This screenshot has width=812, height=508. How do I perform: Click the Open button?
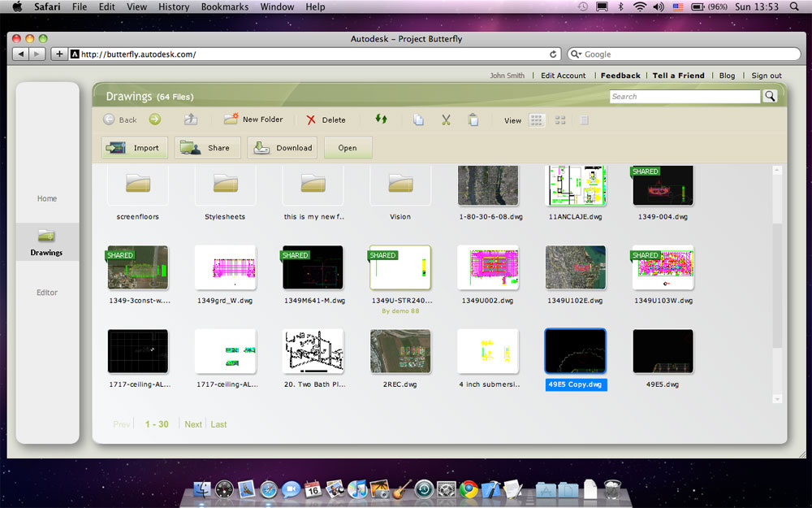(x=348, y=148)
